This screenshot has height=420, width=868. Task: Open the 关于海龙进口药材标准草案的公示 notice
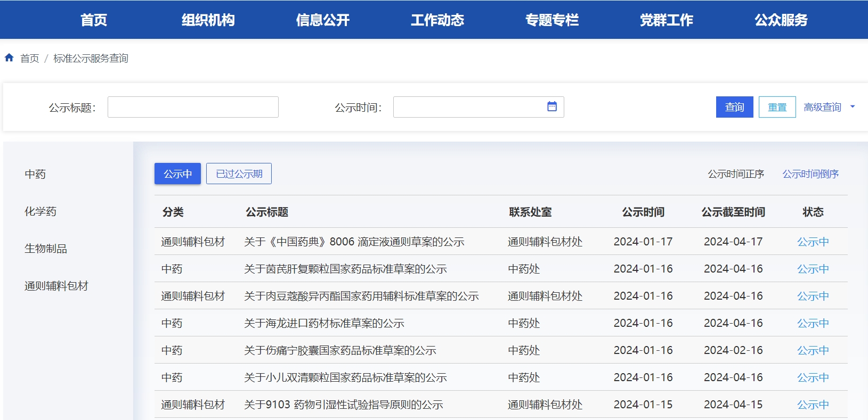pos(324,323)
